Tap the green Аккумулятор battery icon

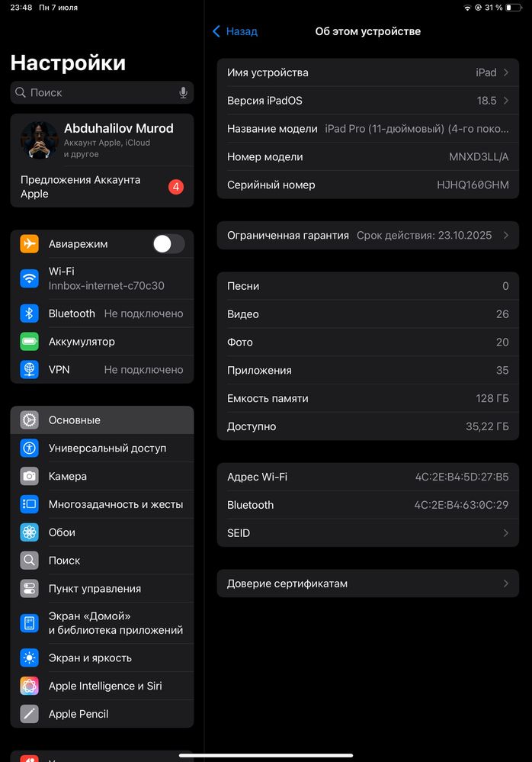(x=29, y=342)
